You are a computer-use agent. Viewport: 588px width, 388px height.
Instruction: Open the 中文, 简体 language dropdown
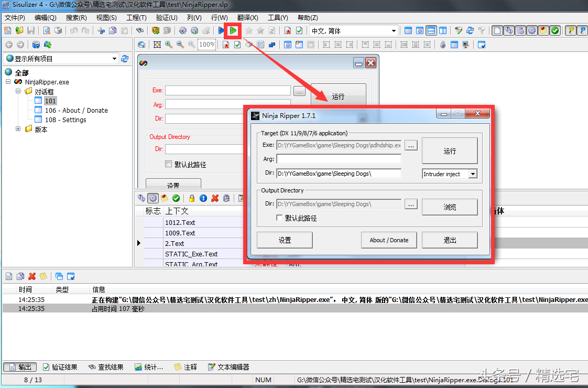[x=394, y=31]
